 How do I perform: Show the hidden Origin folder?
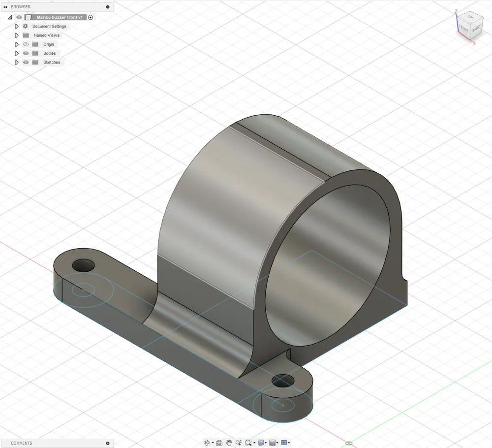26,44
